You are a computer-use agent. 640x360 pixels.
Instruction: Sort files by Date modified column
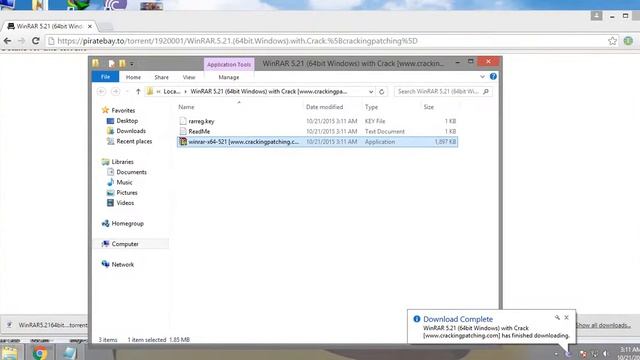[324, 107]
